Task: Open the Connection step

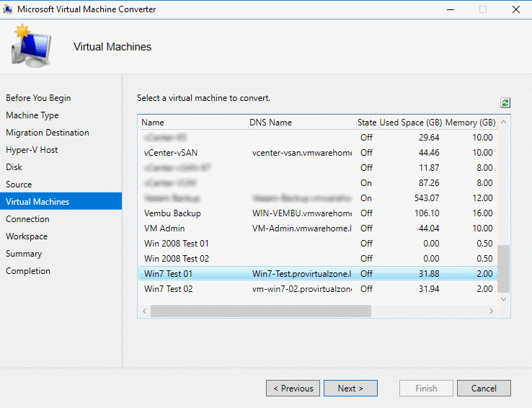Action: pos(27,219)
